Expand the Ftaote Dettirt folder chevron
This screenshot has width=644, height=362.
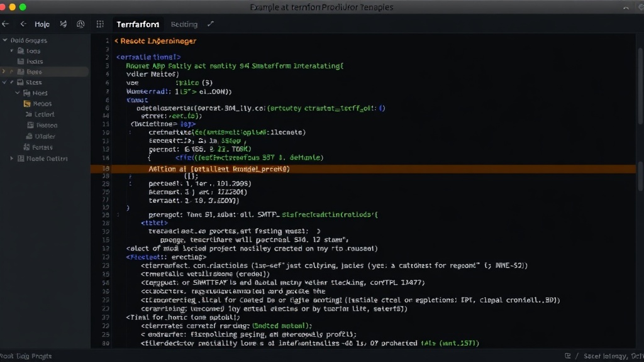click(12, 158)
